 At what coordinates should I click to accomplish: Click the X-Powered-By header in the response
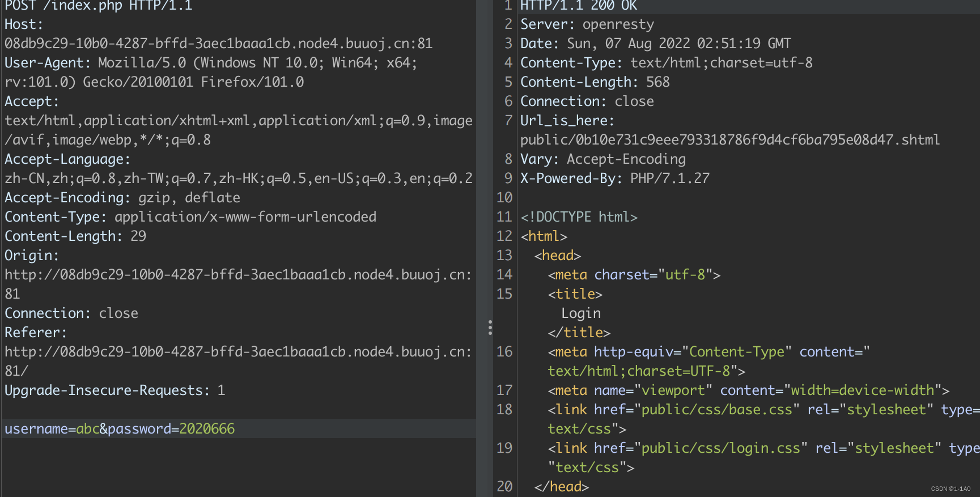614,179
